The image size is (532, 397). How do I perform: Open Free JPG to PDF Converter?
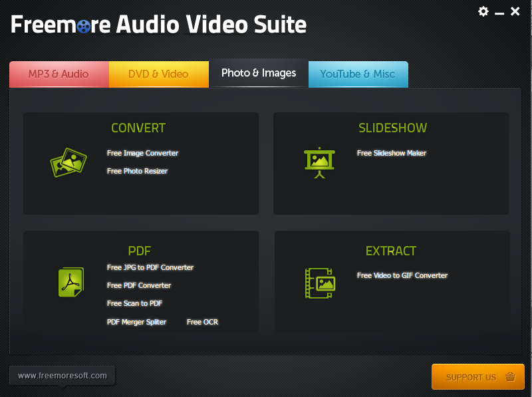point(150,267)
